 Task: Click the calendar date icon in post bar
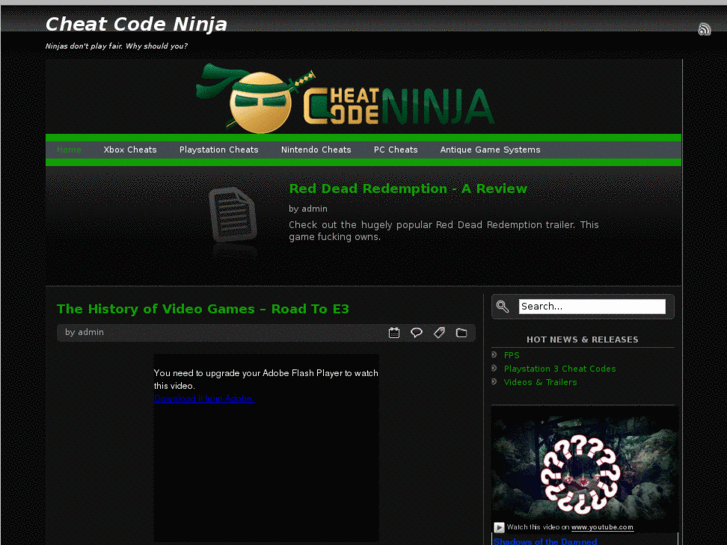394,333
